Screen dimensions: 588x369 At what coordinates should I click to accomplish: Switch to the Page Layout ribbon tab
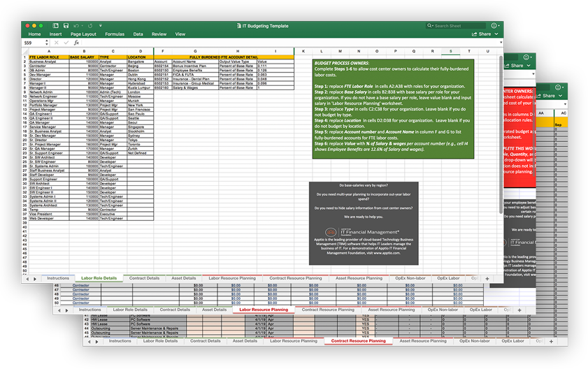[x=83, y=34]
